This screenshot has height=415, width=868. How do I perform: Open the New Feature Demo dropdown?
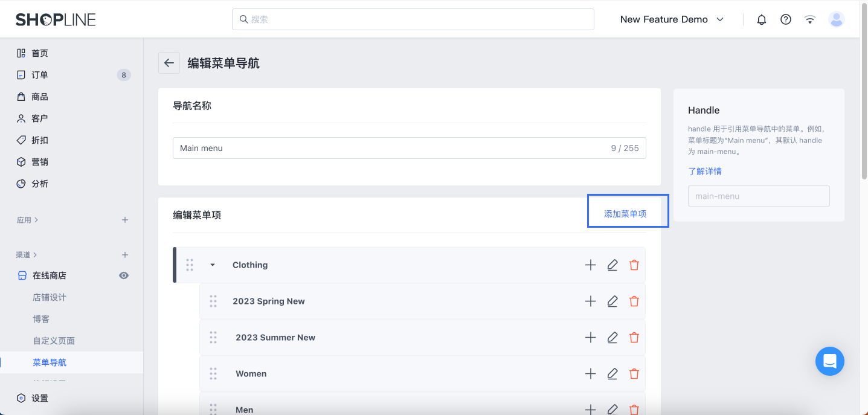pos(671,19)
